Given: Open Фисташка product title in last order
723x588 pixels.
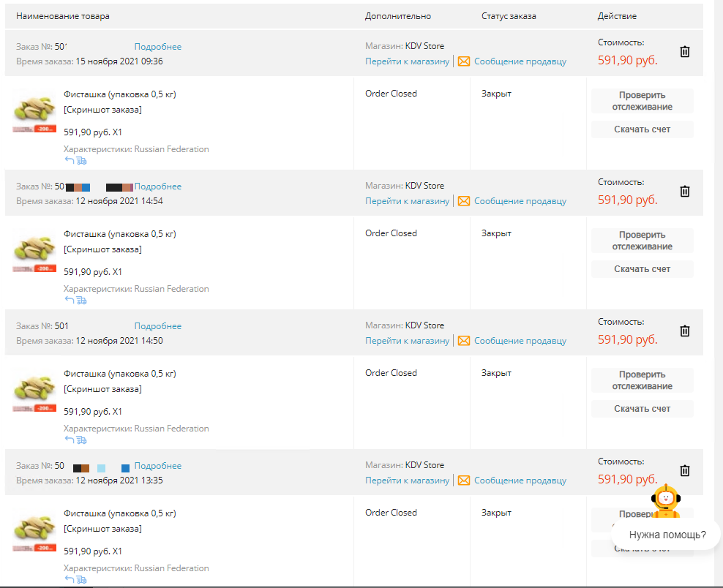Looking at the screenshot, I should point(120,513).
